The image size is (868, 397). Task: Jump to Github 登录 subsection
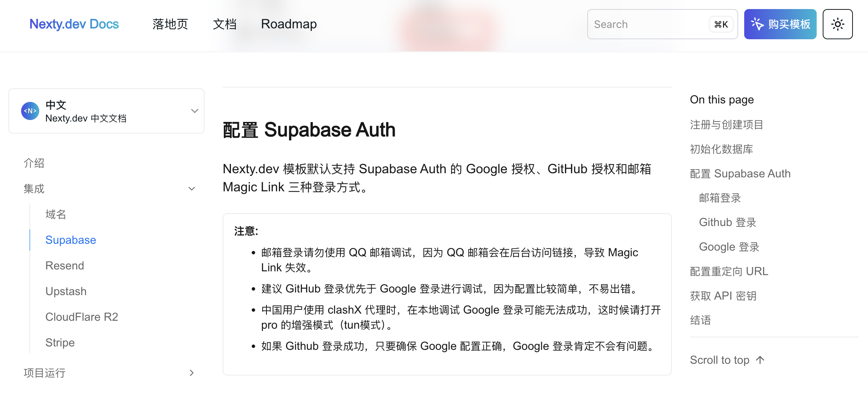pyautogui.click(x=728, y=222)
